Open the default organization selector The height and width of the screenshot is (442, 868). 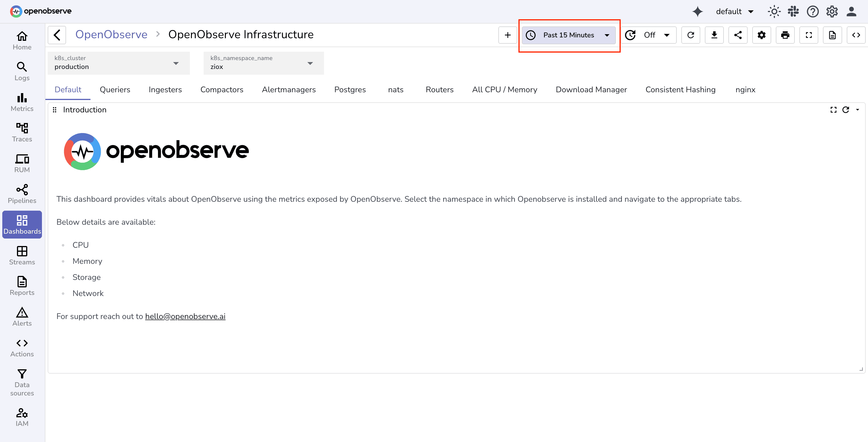735,11
